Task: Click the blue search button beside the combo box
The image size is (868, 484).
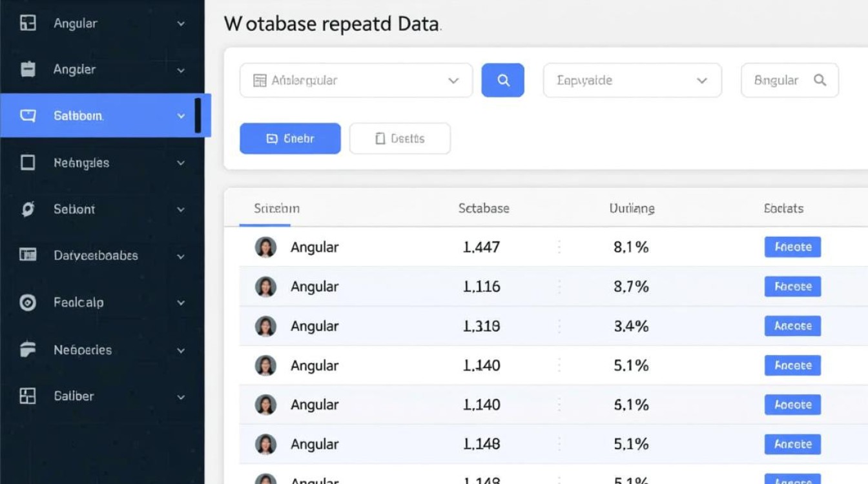Action: tap(503, 80)
